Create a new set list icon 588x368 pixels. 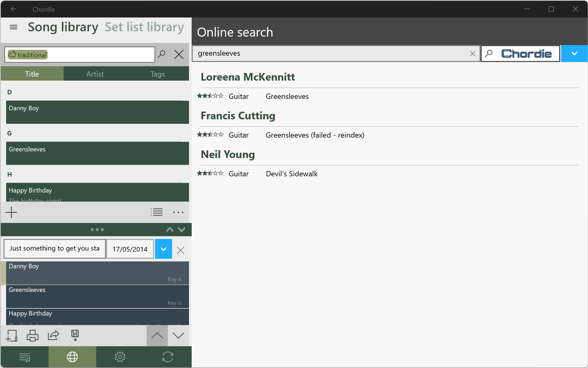coord(11,336)
